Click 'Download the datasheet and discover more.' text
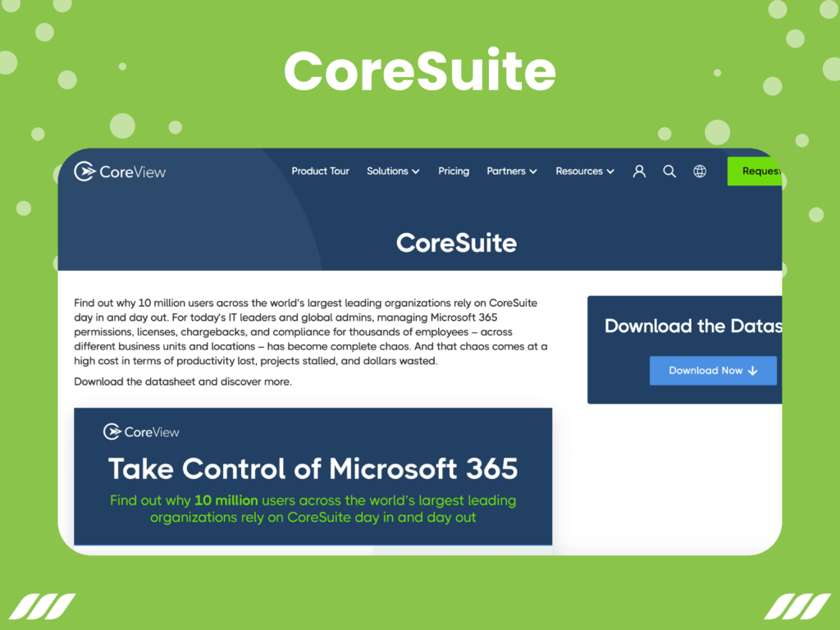This screenshot has height=630, width=840. [183, 381]
